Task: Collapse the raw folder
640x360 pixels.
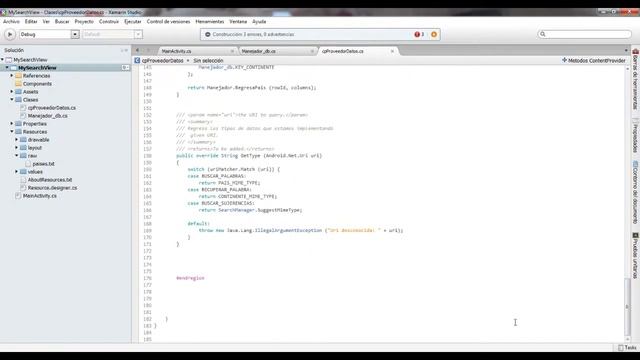Action: pos(17,156)
